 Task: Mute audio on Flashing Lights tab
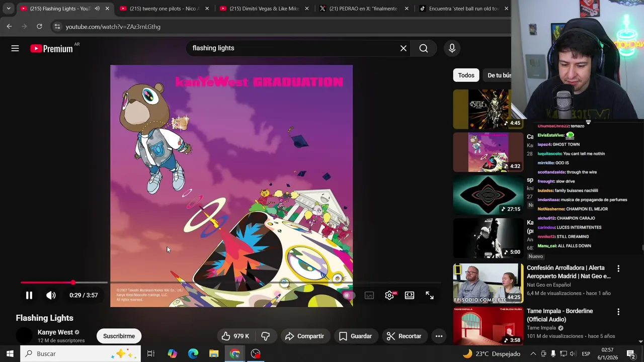97,9
